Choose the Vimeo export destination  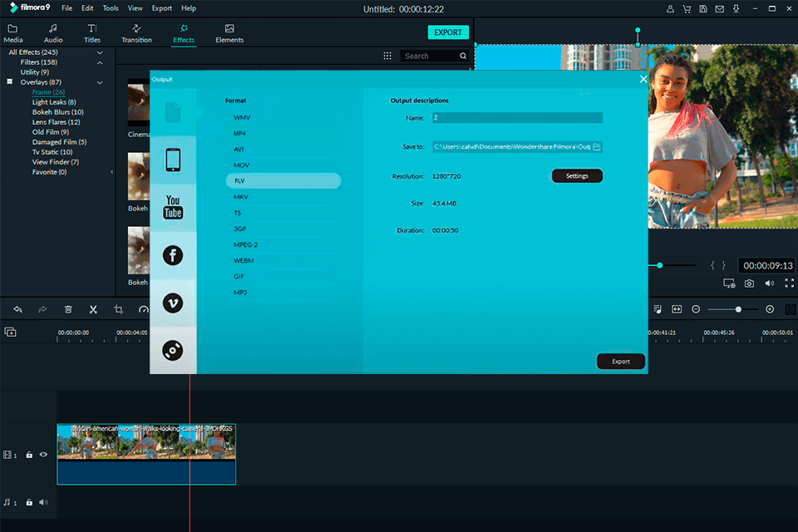[172, 303]
